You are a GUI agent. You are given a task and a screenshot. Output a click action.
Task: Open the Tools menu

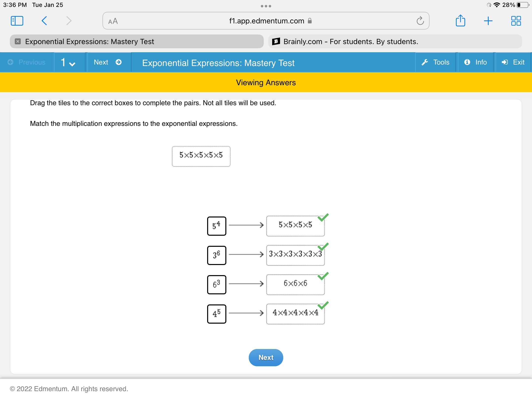click(x=435, y=62)
